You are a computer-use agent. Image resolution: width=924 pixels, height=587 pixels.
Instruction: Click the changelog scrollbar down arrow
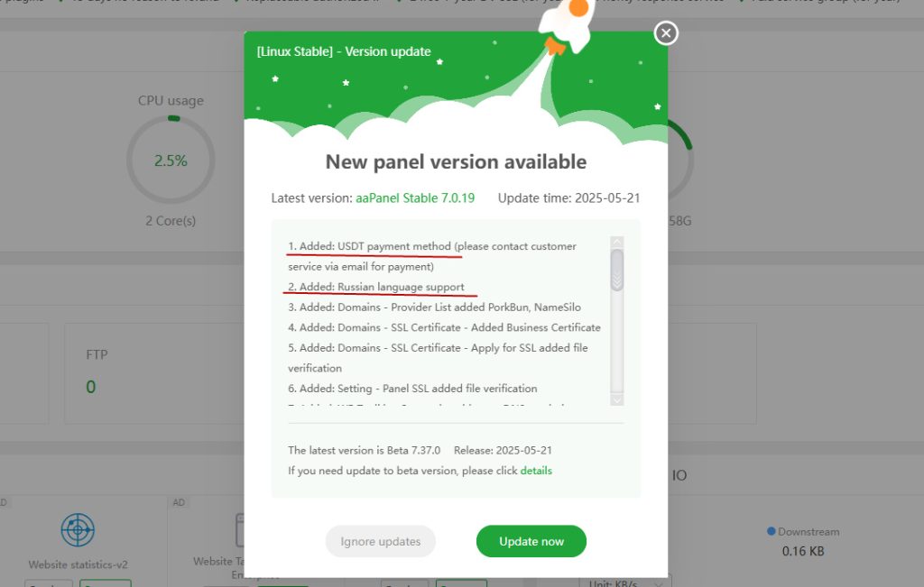tap(617, 399)
